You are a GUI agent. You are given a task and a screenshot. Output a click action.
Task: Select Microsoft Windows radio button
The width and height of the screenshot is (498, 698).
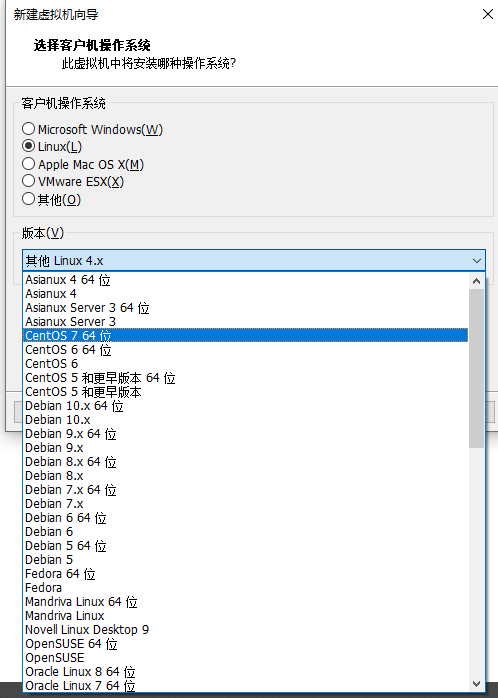(x=28, y=129)
